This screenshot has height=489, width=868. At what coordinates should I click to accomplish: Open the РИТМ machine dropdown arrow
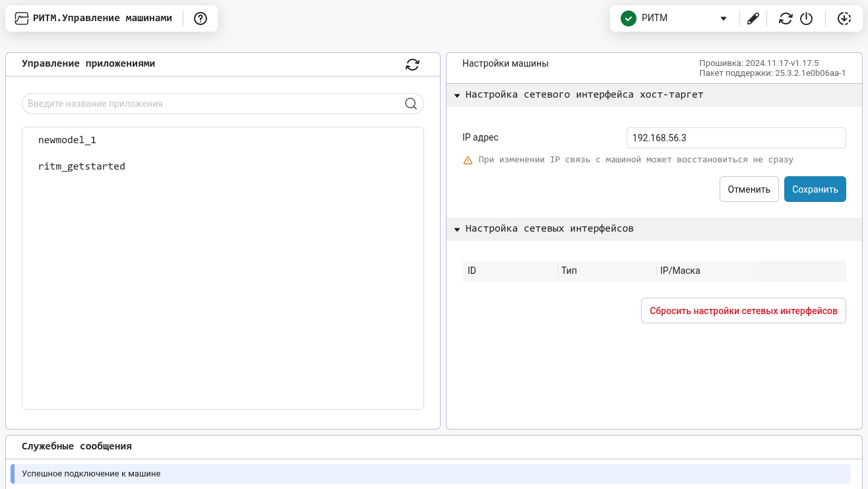tap(724, 18)
